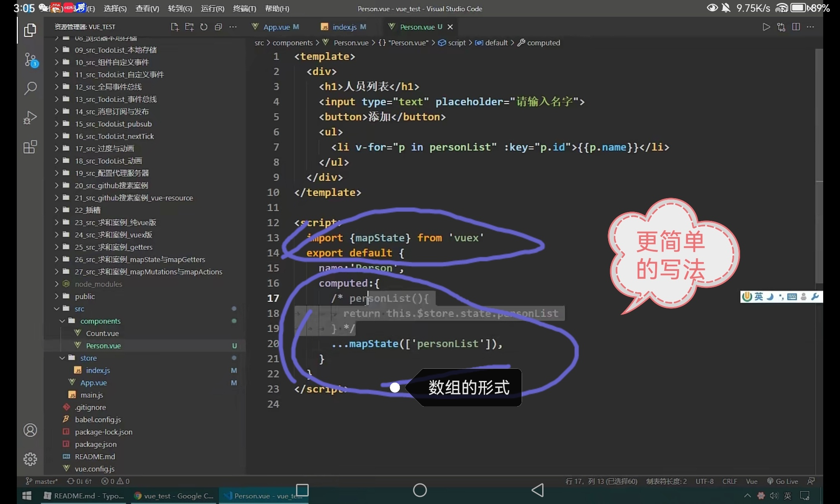Open the 终端(T) menu
This screenshot has height=504, width=840.
tap(244, 8)
